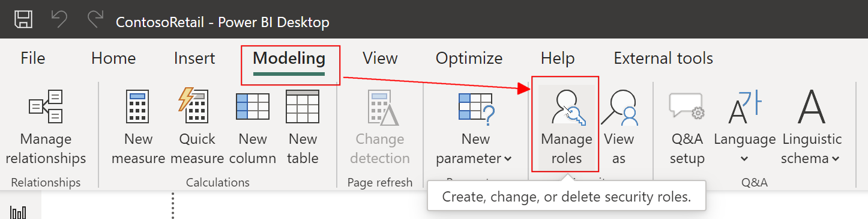The image size is (868, 219).
Task: Add a New column
Action: 253,128
